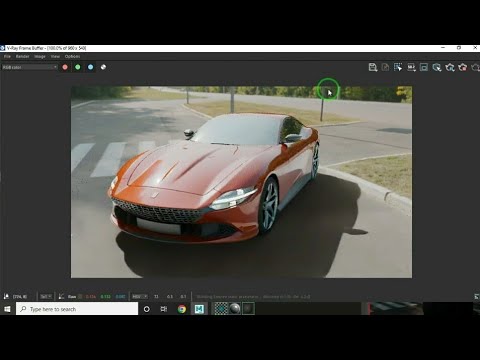The width and height of the screenshot is (480, 360).
Task: Click the checkered pattern taskbar window
Action: click(x=221, y=309)
